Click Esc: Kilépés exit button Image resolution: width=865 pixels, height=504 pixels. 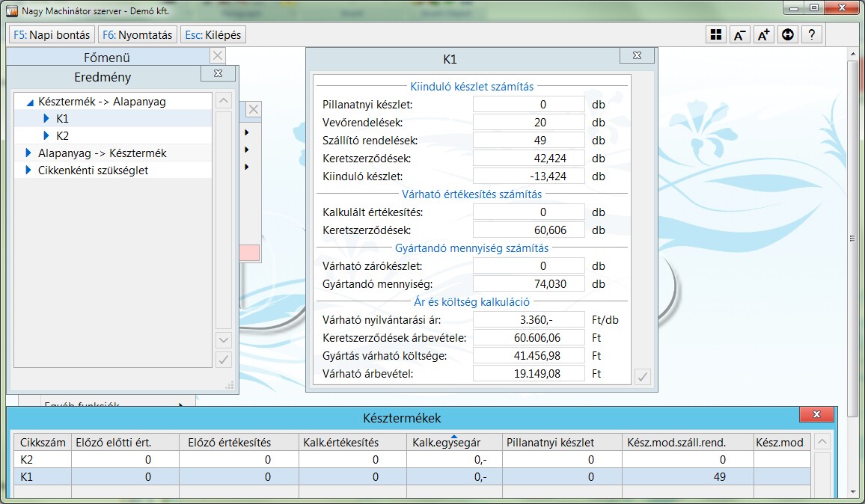point(213,35)
